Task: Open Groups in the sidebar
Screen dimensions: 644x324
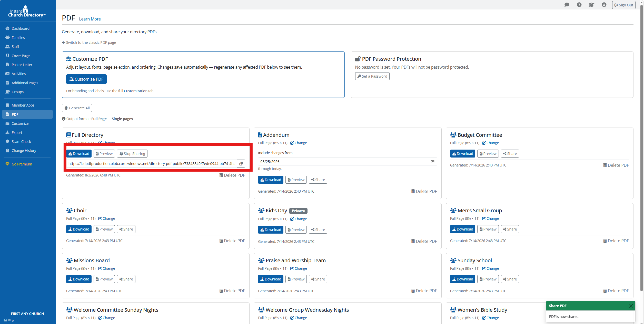Action: [27, 92]
